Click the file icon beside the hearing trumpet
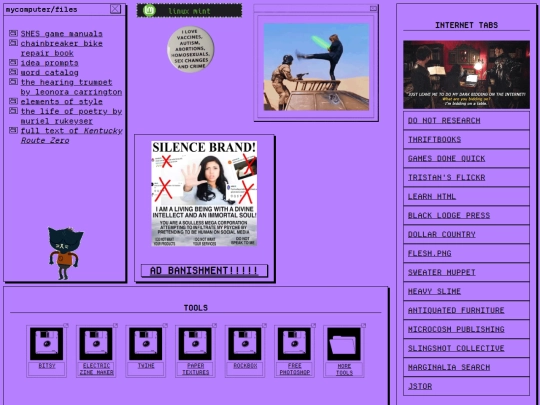Image resolution: width=540 pixels, height=405 pixels. pyautogui.click(x=13, y=82)
